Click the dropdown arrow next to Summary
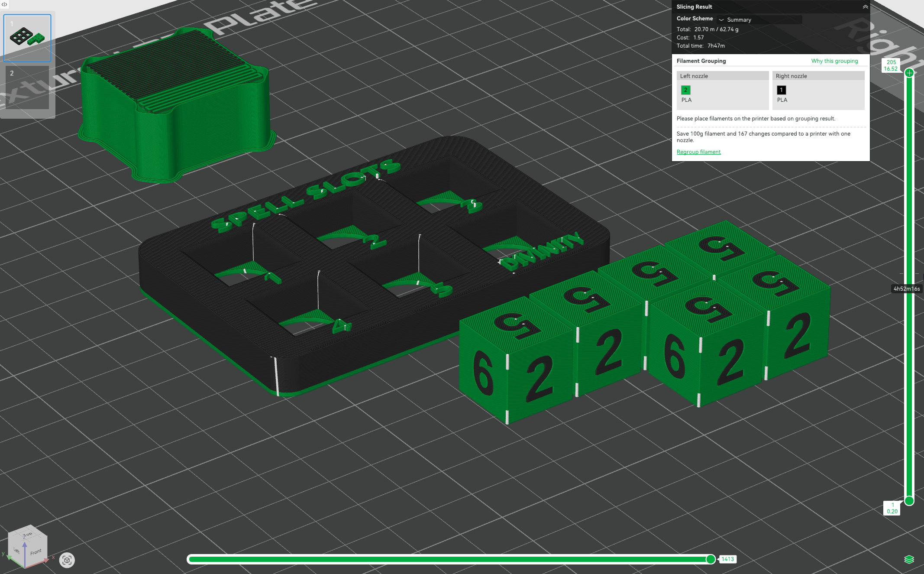Screen dimensions: 924x574 click(721, 20)
